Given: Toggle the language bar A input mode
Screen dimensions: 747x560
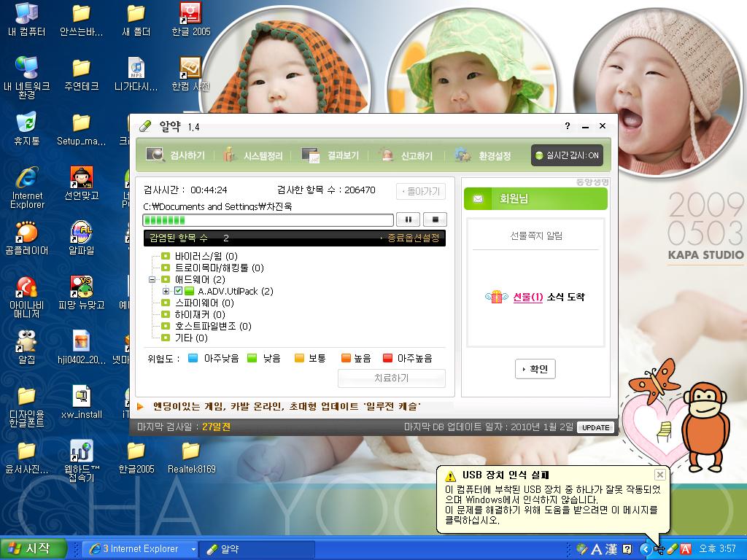Looking at the screenshot, I should pos(597,549).
